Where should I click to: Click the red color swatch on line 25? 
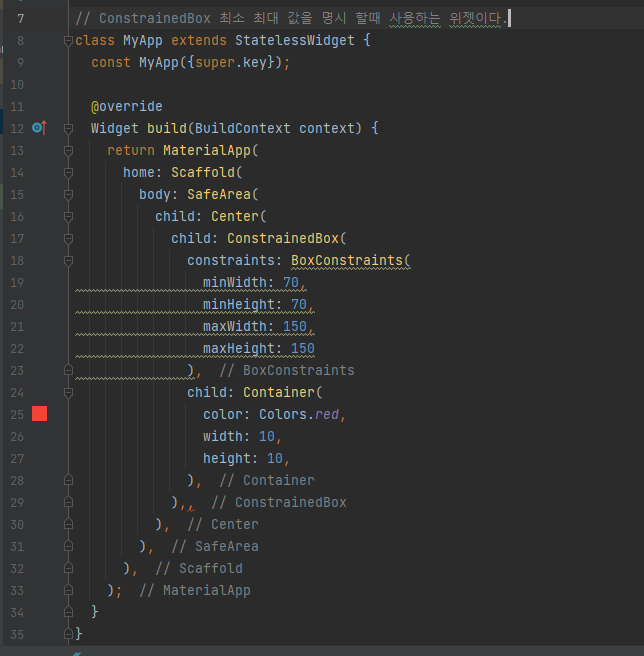[39, 414]
